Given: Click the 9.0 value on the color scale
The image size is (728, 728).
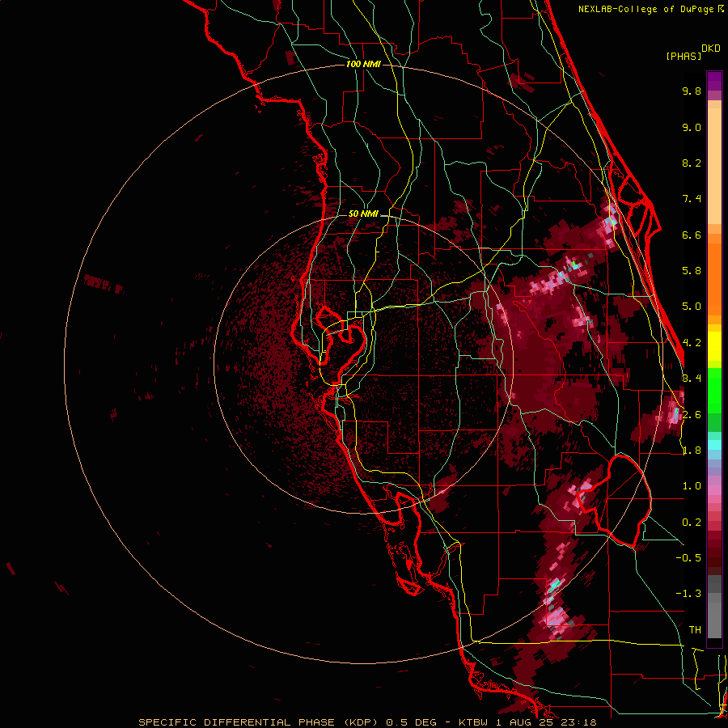Looking at the screenshot, I should [692, 127].
